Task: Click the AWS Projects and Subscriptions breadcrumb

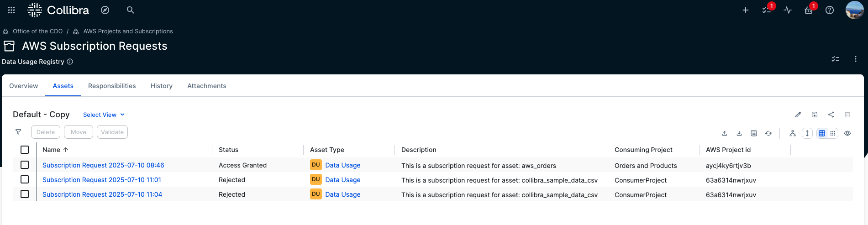Action: [x=128, y=31]
